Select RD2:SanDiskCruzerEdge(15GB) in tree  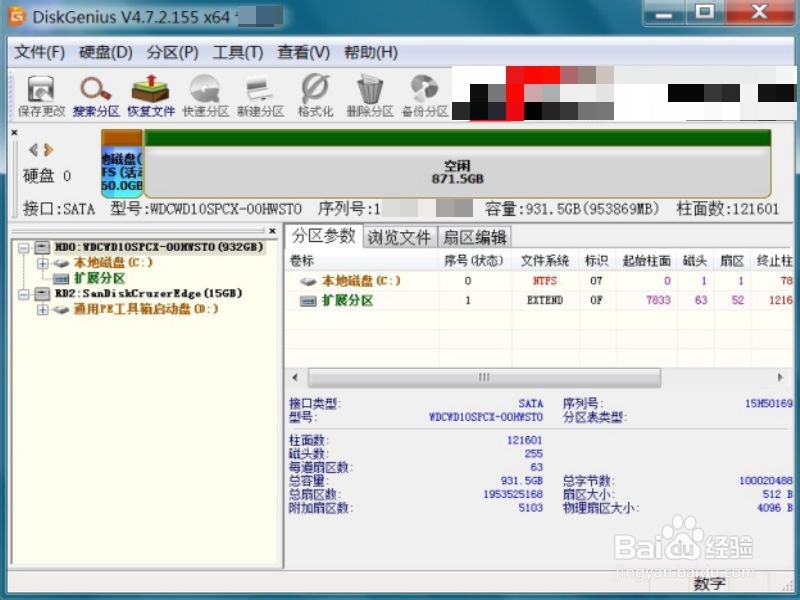pos(148,293)
